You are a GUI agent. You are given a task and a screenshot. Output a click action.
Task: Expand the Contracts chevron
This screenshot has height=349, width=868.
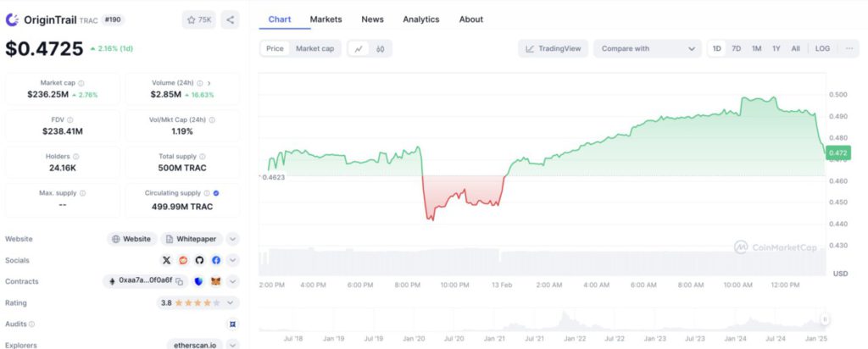coord(233,281)
